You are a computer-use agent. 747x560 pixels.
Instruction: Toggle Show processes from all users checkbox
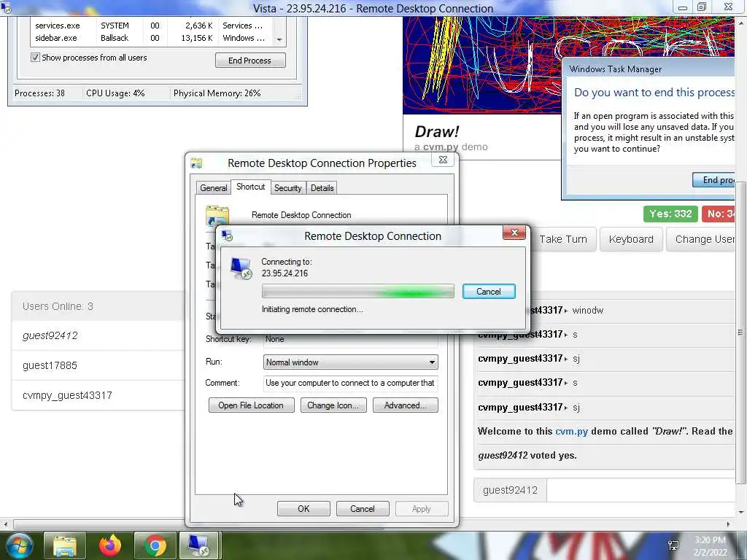(x=35, y=58)
